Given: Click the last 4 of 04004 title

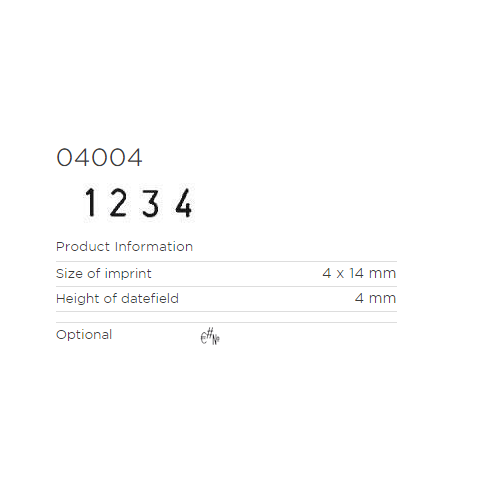Looking at the screenshot, I should (x=135, y=157).
